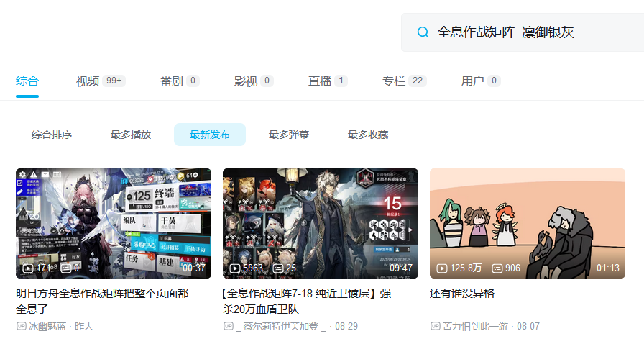This screenshot has width=644, height=362.
Task: Open the 直播 tab
Action: pos(328,81)
